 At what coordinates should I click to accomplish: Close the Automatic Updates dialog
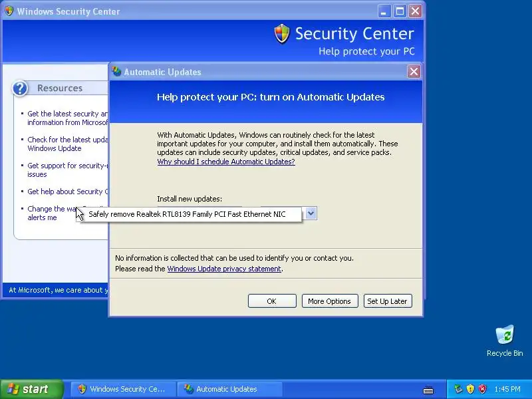(414, 72)
